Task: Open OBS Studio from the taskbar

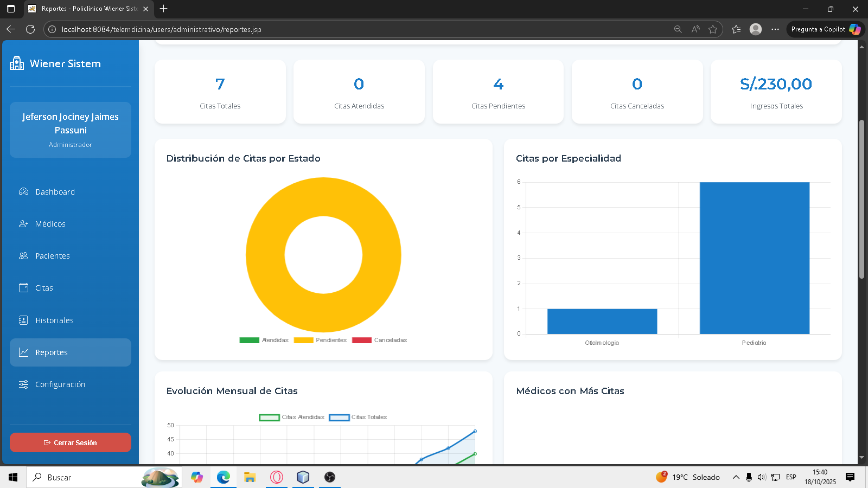Action: (330, 477)
